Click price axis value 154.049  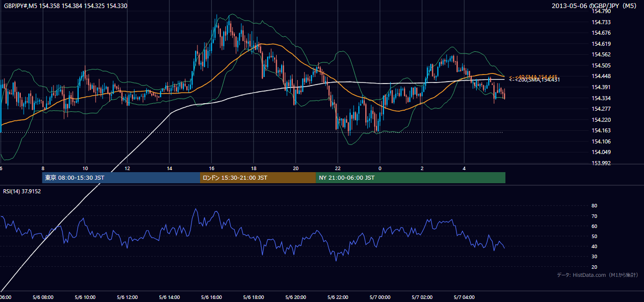point(602,152)
